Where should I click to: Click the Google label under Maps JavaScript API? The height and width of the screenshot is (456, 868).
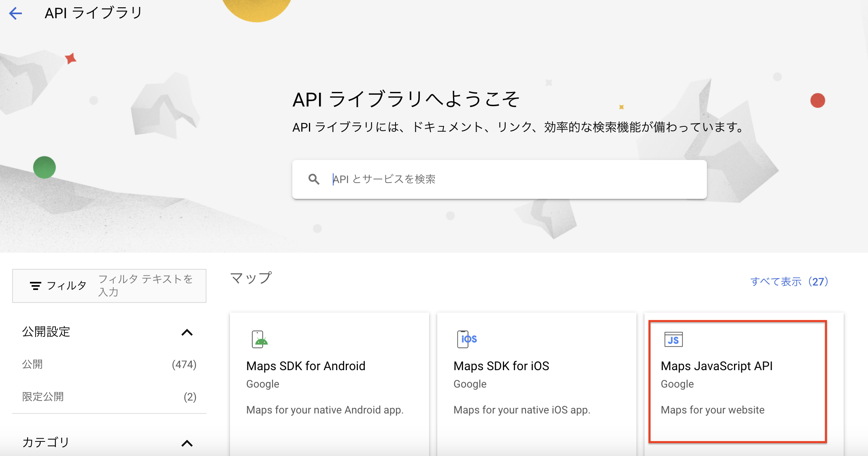click(677, 384)
